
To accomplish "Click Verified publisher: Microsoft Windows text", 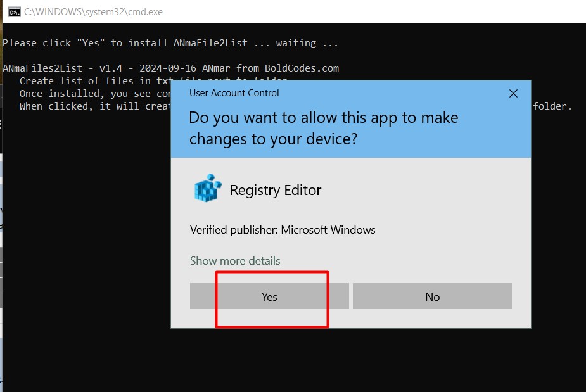I will (283, 230).
